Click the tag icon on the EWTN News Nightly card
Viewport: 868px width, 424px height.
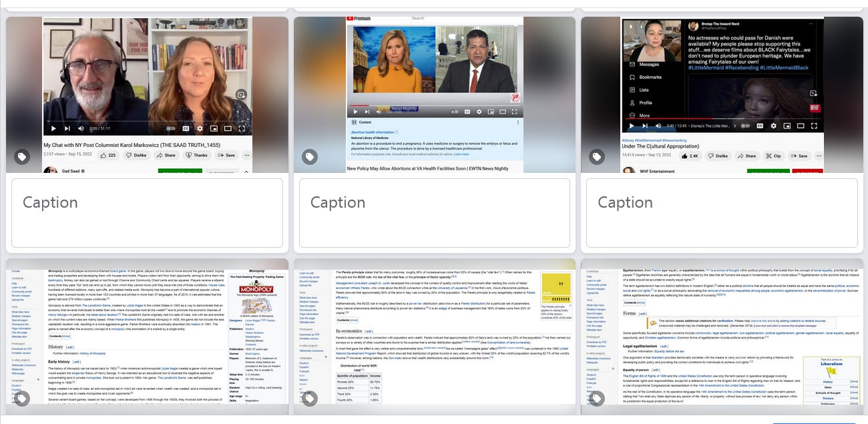(309, 157)
